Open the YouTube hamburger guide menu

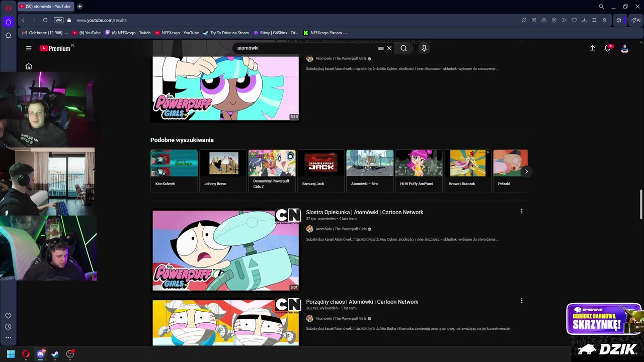coord(29,48)
